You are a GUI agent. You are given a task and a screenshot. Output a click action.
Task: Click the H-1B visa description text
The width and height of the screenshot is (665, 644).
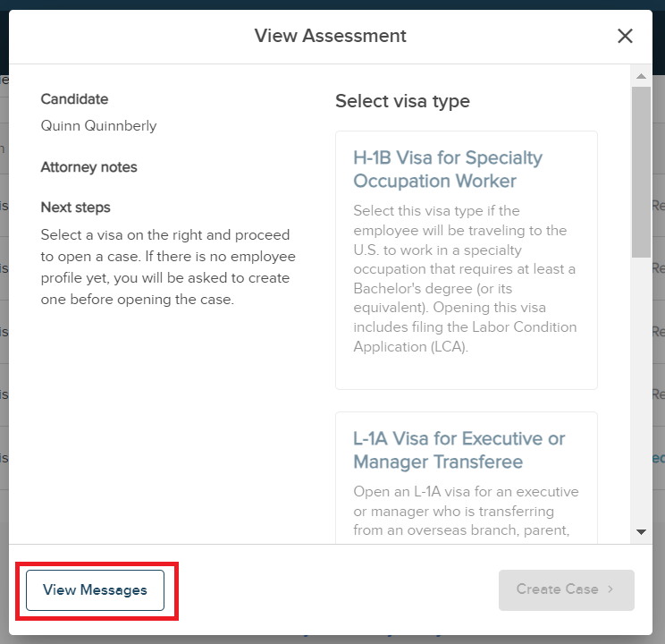pyautogui.click(x=465, y=278)
